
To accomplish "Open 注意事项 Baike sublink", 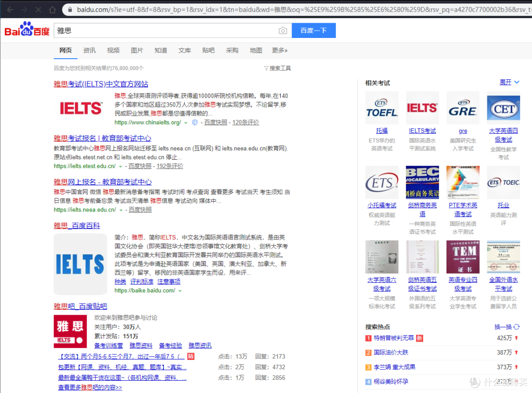I will [x=169, y=282].
